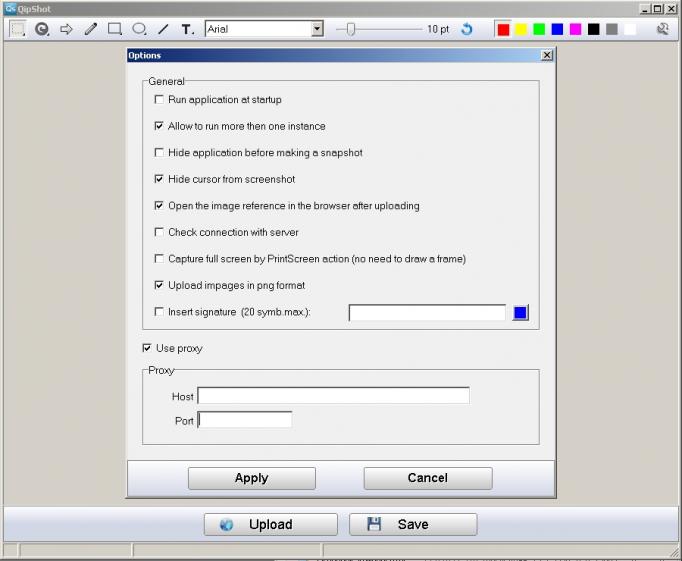This screenshot has width=682, height=561.
Task: Select the Line drawing tool
Action: 163,29
